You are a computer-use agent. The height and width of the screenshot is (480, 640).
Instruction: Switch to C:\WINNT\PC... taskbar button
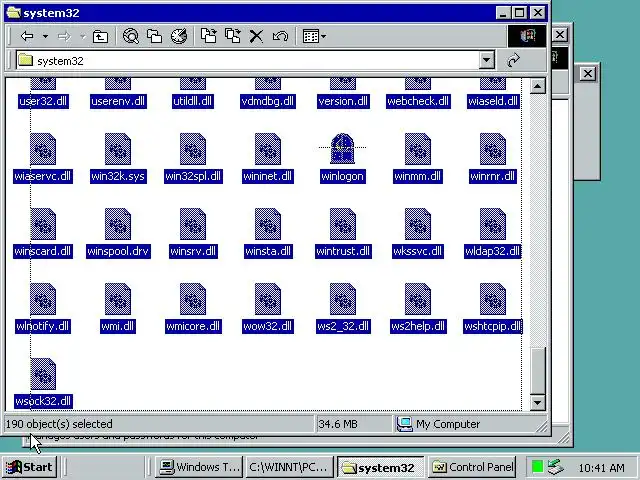[289, 467]
